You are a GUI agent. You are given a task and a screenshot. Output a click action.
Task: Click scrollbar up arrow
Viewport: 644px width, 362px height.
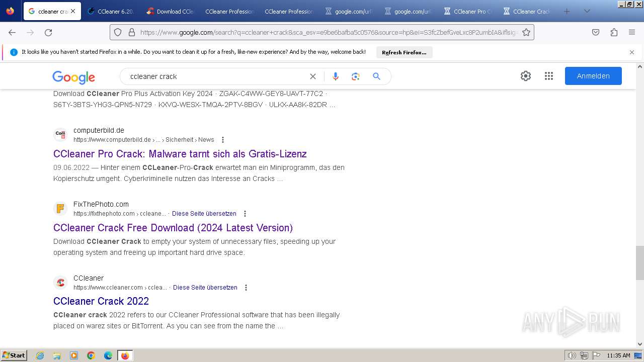tap(640, 66)
